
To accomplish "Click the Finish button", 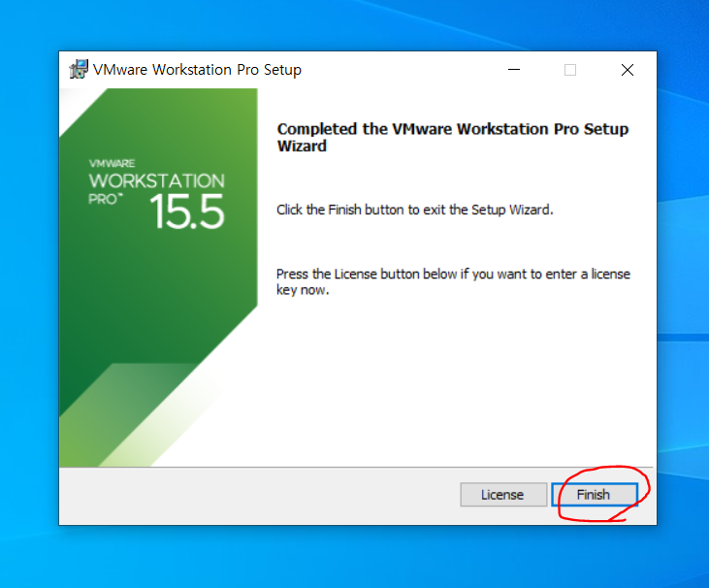I will pyautogui.click(x=595, y=495).
